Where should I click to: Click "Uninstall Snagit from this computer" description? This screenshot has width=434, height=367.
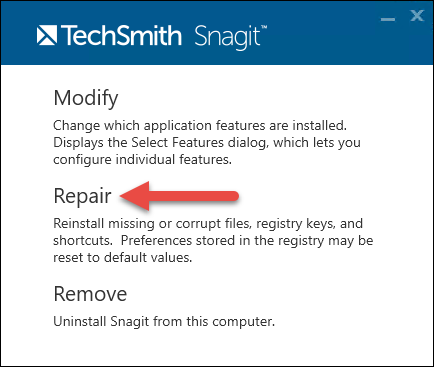(164, 322)
